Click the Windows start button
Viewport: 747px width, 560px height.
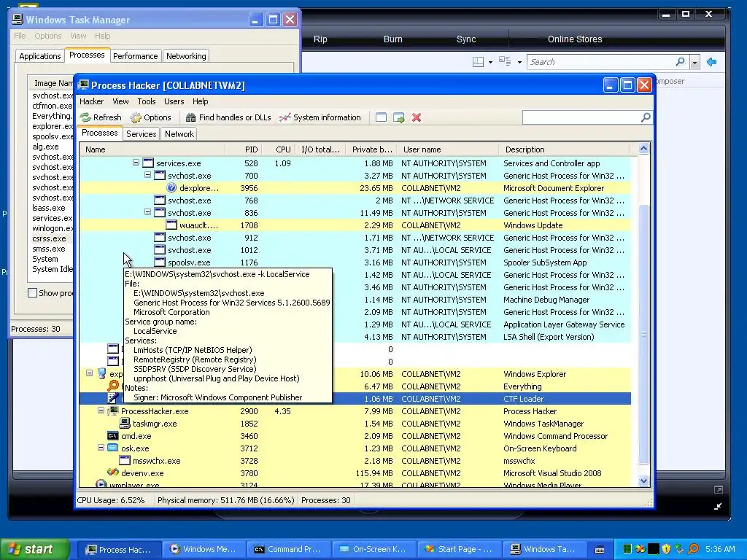click(x=35, y=549)
